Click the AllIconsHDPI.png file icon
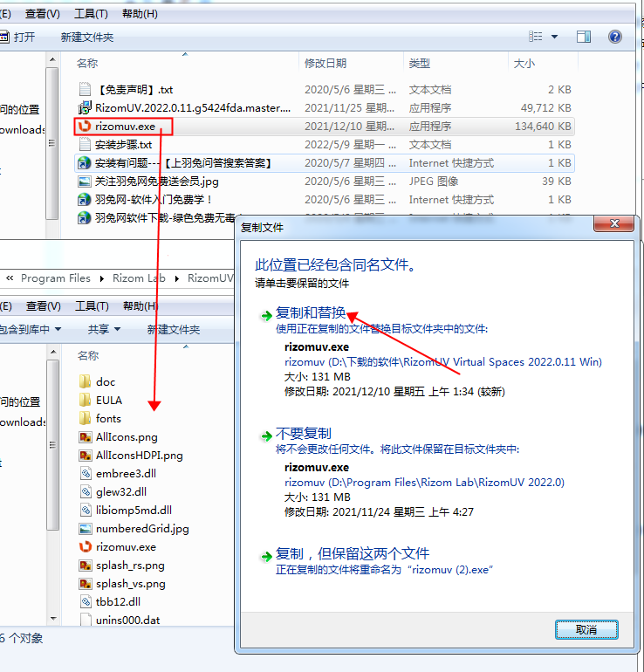644x672 pixels. tap(86, 456)
